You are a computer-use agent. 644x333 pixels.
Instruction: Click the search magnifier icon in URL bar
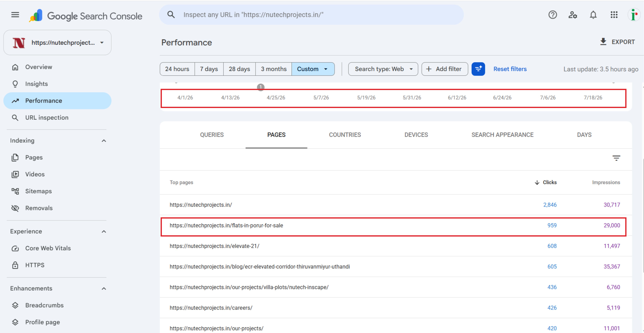(x=171, y=14)
